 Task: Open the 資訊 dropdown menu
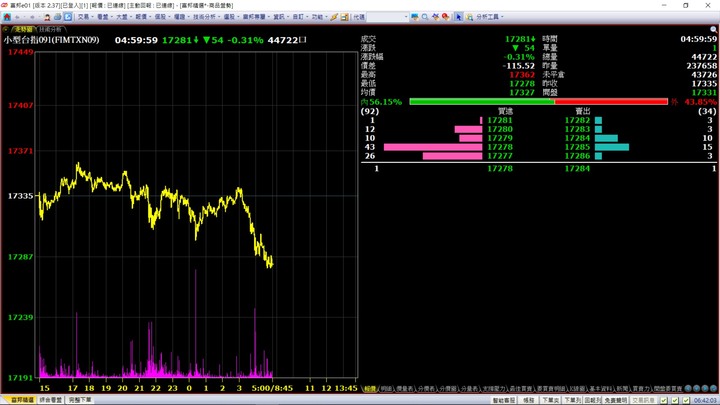[x=281, y=17]
